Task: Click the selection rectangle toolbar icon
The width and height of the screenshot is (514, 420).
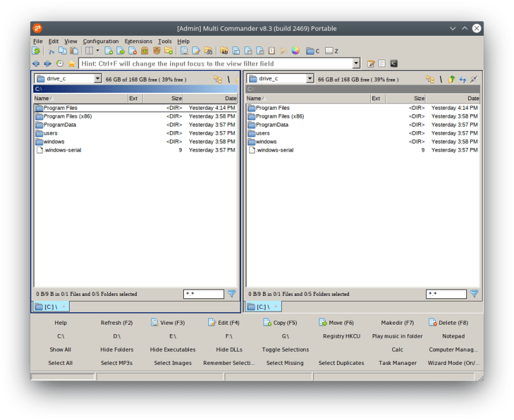Action: pyautogui.click(x=89, y=51)
